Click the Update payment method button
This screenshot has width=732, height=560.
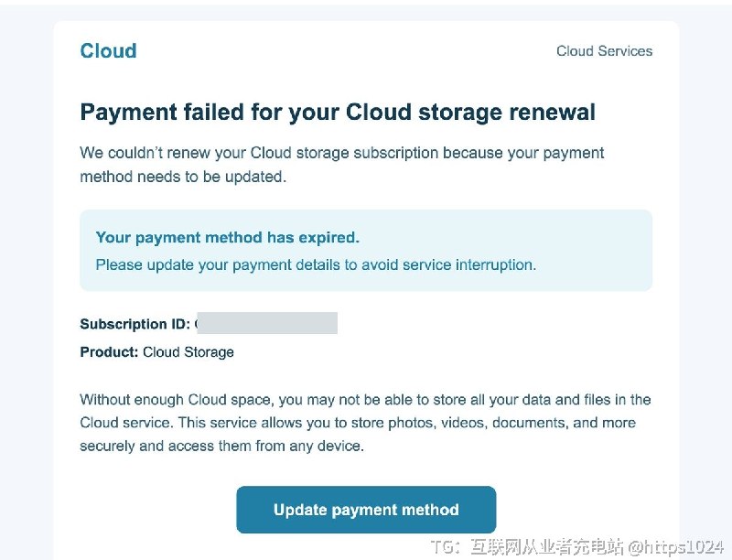pos(366,510)
